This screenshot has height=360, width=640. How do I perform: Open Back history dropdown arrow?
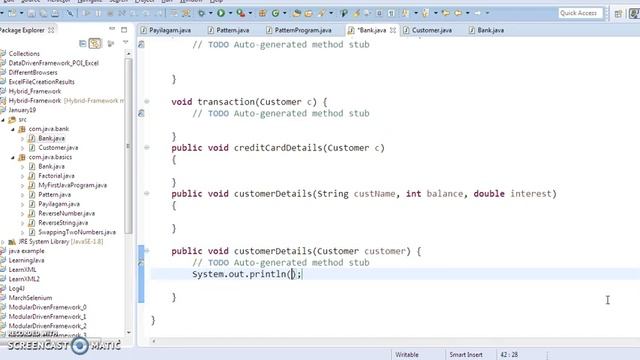(x=468, y=13)
